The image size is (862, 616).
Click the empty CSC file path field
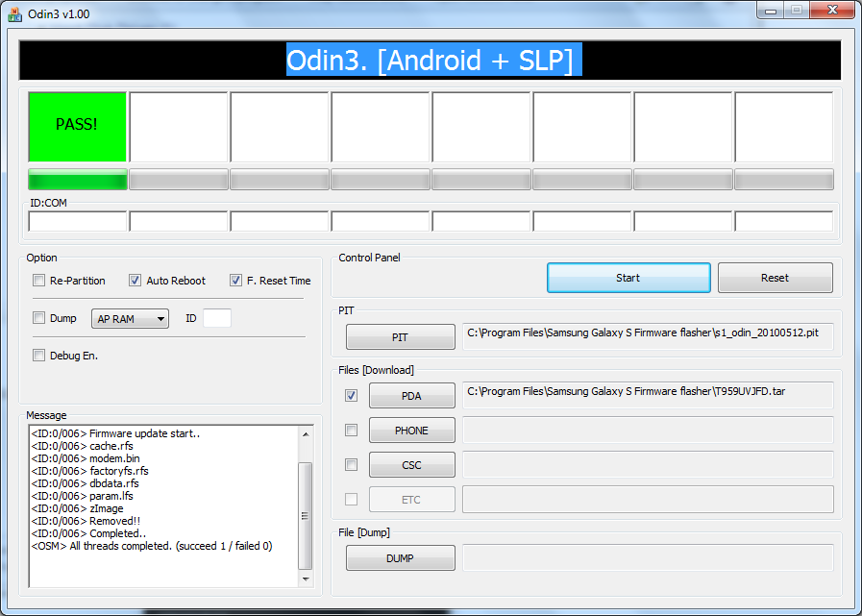648,465
